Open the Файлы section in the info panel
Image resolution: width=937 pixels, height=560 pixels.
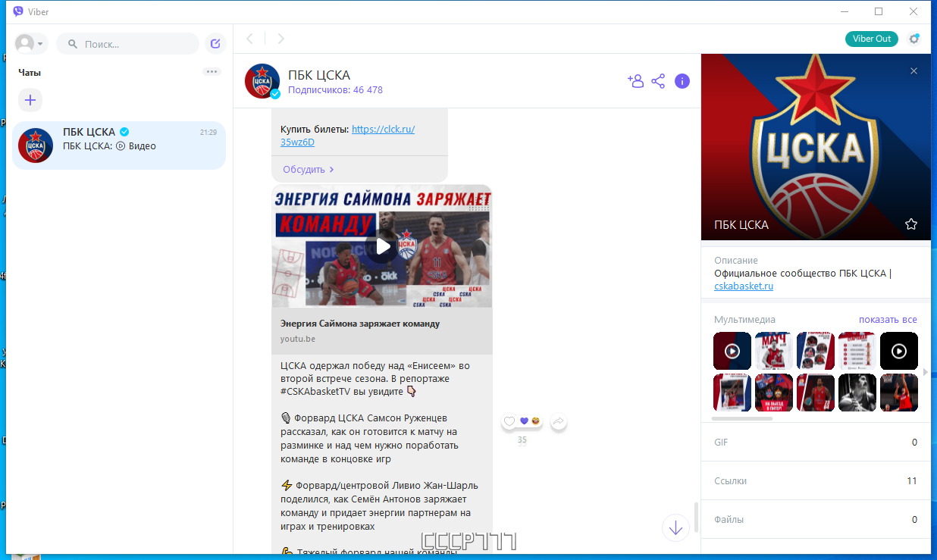point(816,519)
